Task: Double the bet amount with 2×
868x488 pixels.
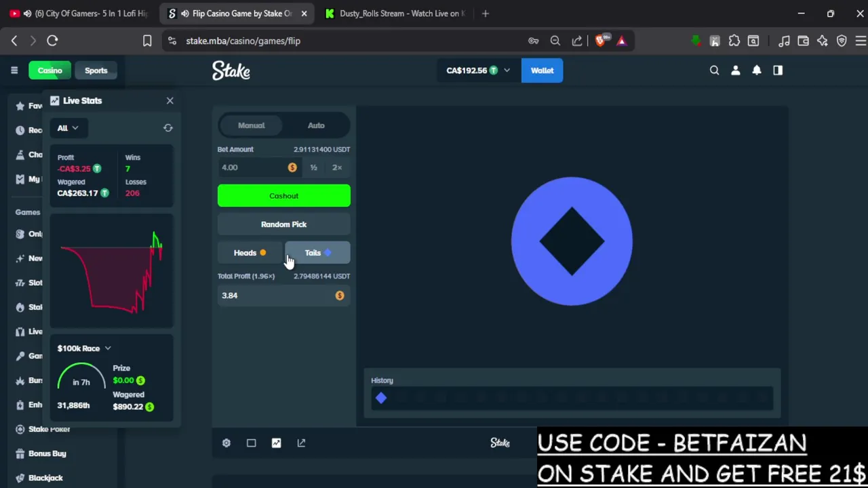Action: 337,167
